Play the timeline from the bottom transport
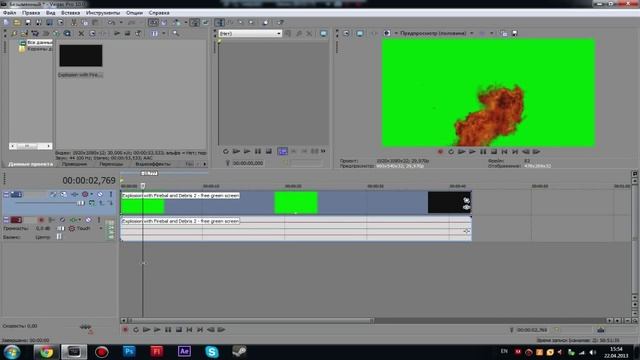The height and width of the screenshot is (360, 640). [157, 330]
